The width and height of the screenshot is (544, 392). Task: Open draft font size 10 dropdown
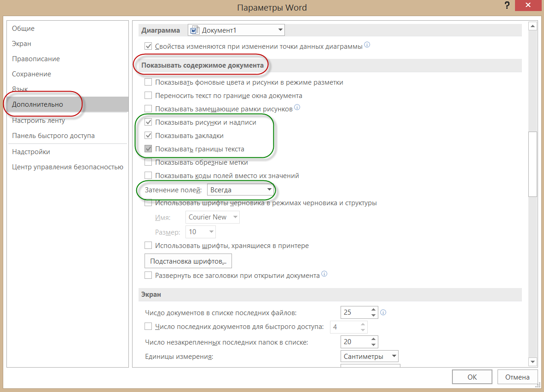coord(201,232)
